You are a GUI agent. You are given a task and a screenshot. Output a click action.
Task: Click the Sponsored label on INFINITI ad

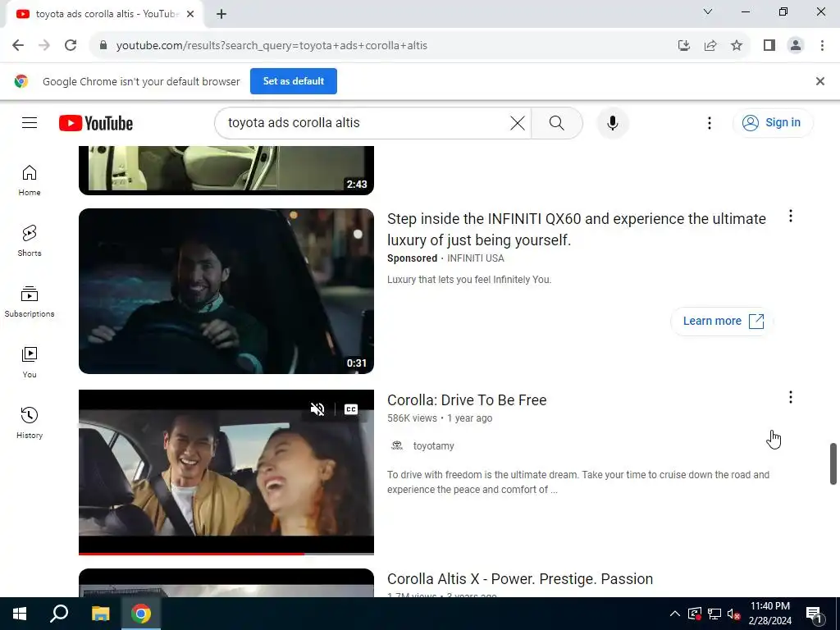pos(412,258)
